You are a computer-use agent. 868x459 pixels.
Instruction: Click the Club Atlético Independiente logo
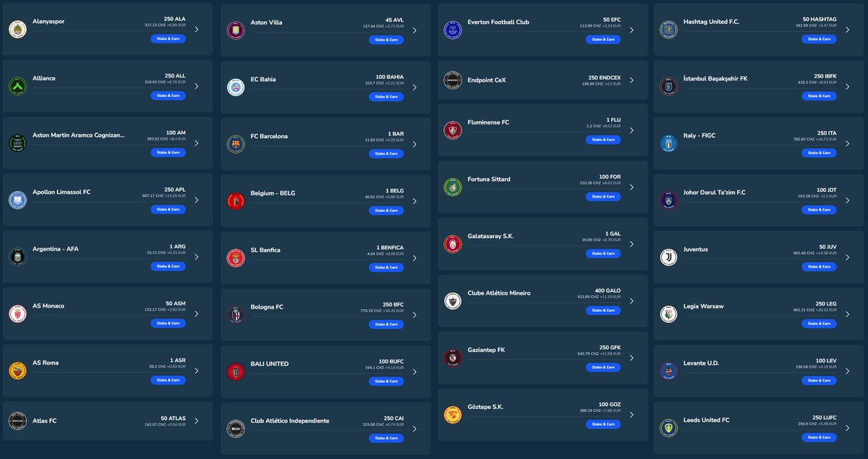click(236, 429)
